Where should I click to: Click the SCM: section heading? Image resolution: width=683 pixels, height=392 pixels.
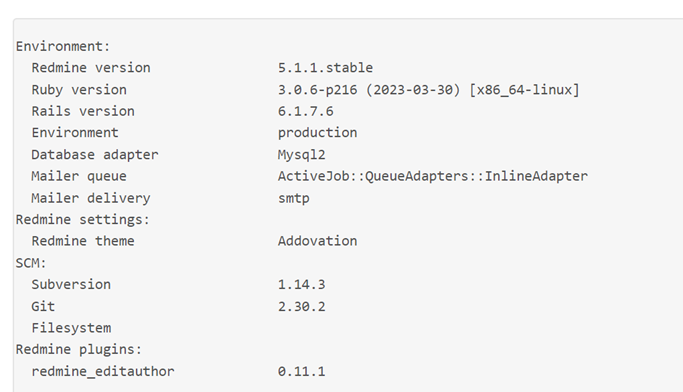[31, 263]
